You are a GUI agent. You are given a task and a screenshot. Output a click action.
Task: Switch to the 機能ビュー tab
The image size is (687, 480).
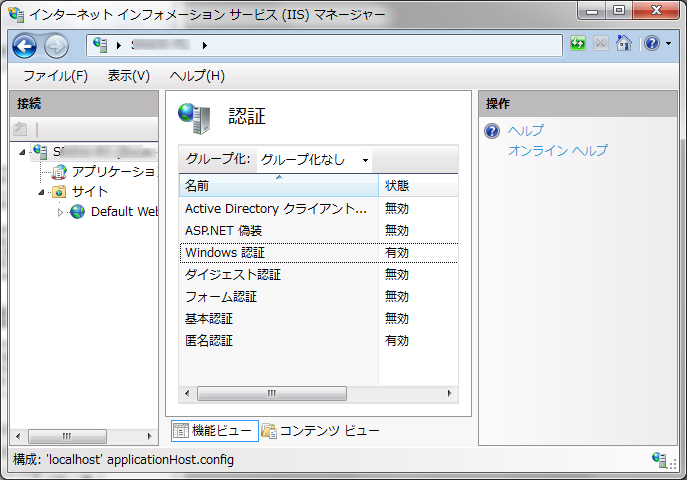(x=215, y=431)
